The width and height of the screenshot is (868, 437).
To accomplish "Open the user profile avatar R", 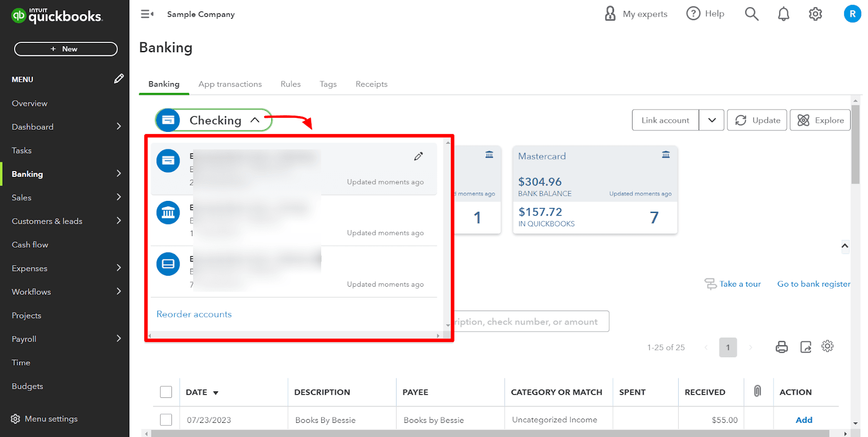I will [x=852, y=14].
